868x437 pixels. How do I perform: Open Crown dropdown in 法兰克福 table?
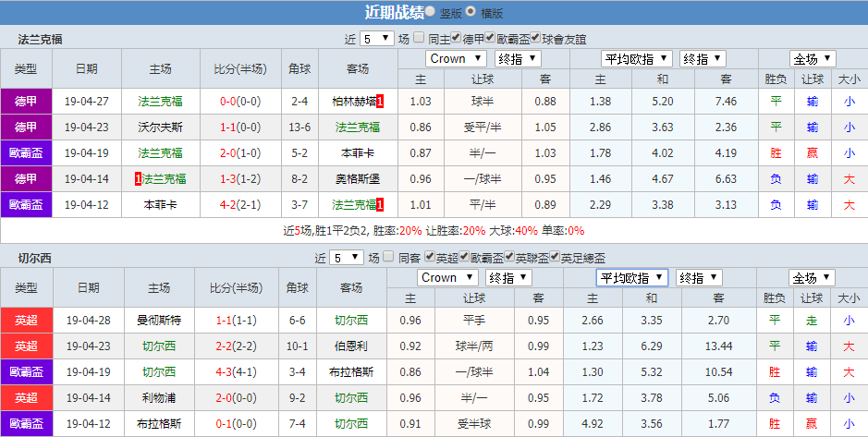tap(456, 58)
